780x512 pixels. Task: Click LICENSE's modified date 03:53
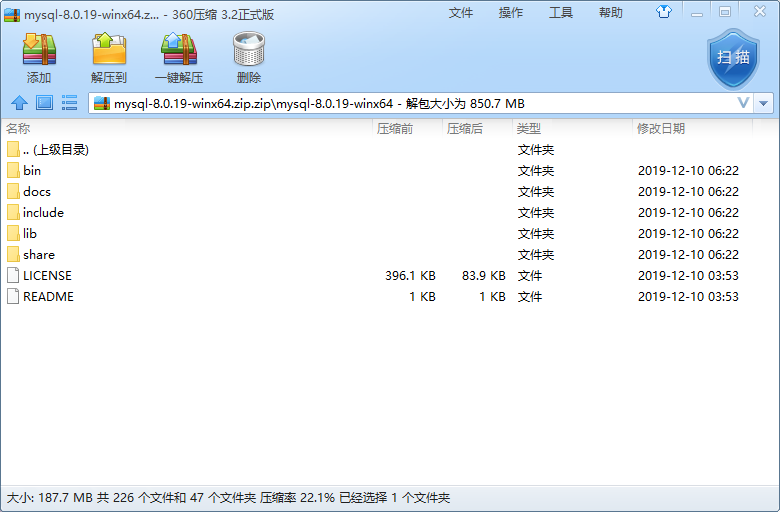pyautogui.click(x=688, y=276)
